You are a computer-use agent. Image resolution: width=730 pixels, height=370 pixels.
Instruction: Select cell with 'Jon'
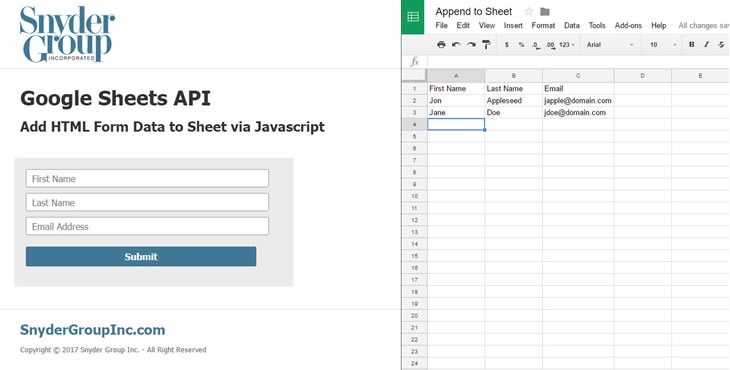pyautogui.click(x=456, y=101)
